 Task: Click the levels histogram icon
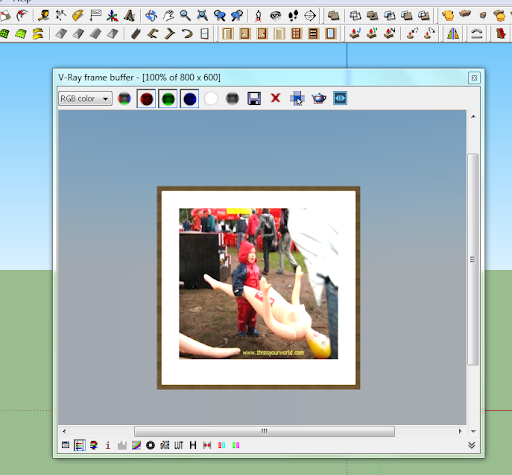tap(122, 445)
